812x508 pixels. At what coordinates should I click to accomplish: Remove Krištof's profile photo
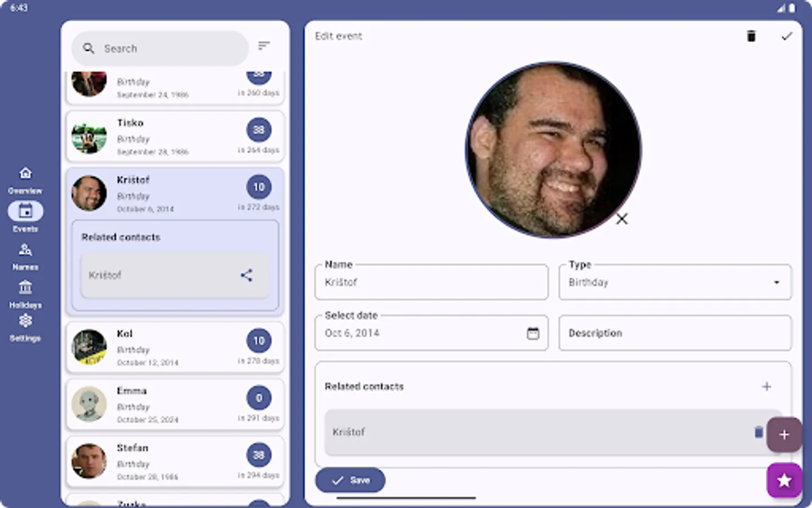coord(621,218)
